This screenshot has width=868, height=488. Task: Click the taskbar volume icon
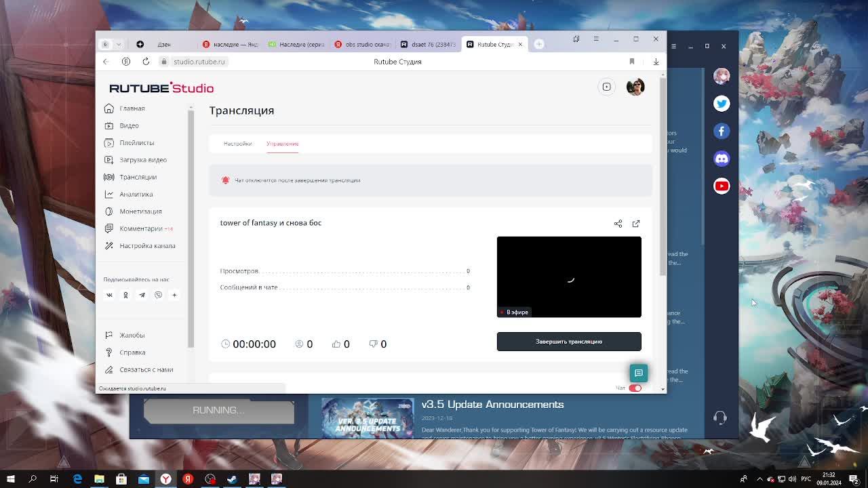pos(791,479)
